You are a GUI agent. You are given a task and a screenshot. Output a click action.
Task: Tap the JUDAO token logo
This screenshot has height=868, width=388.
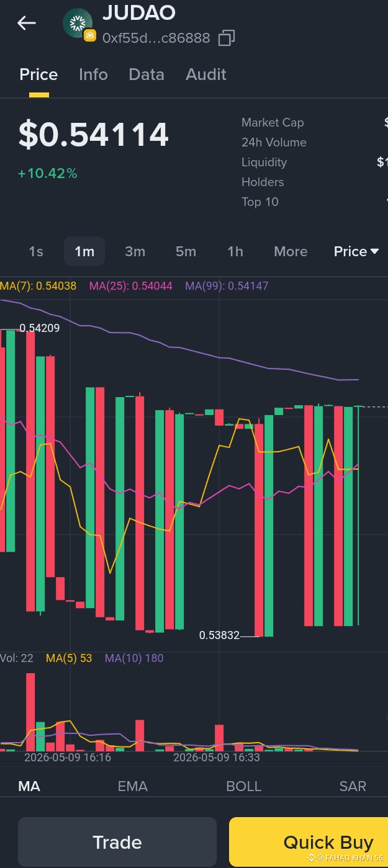pos(79,24)
